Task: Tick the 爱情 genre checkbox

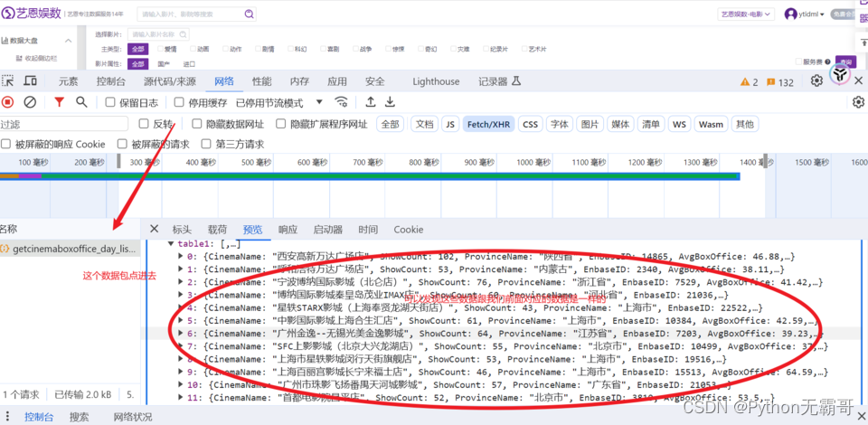Action: 160,49
